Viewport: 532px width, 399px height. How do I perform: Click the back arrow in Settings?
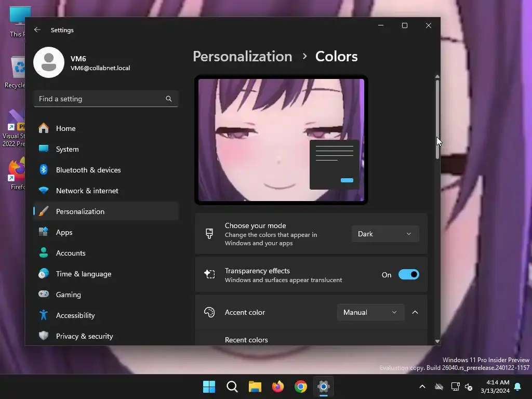(37, 30)
